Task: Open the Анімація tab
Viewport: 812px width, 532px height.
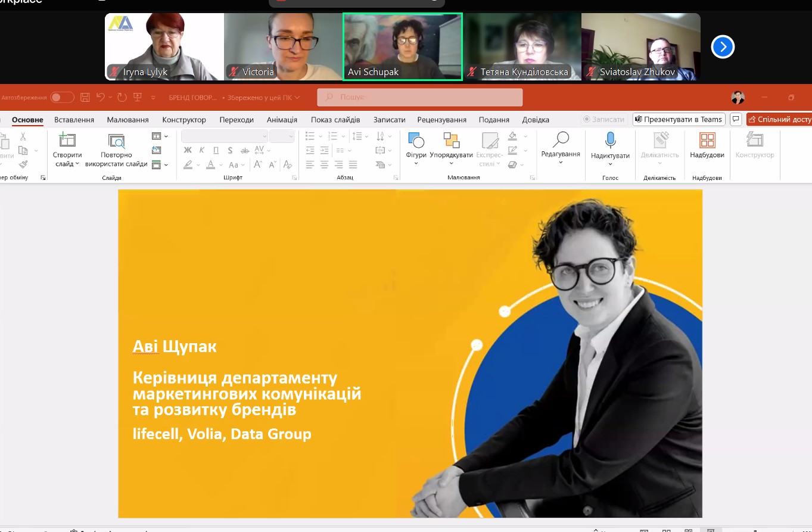Action: [282, 120]
